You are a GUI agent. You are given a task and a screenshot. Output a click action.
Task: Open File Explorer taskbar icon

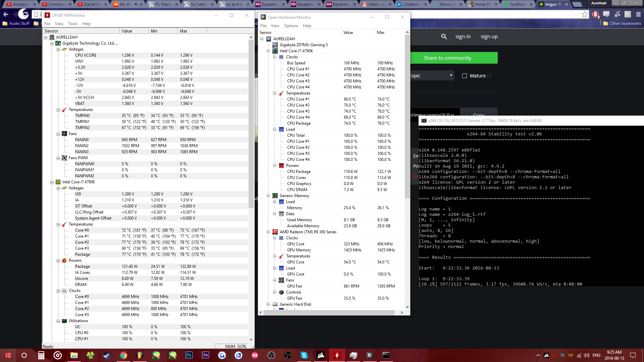click(x=74, y=355)
